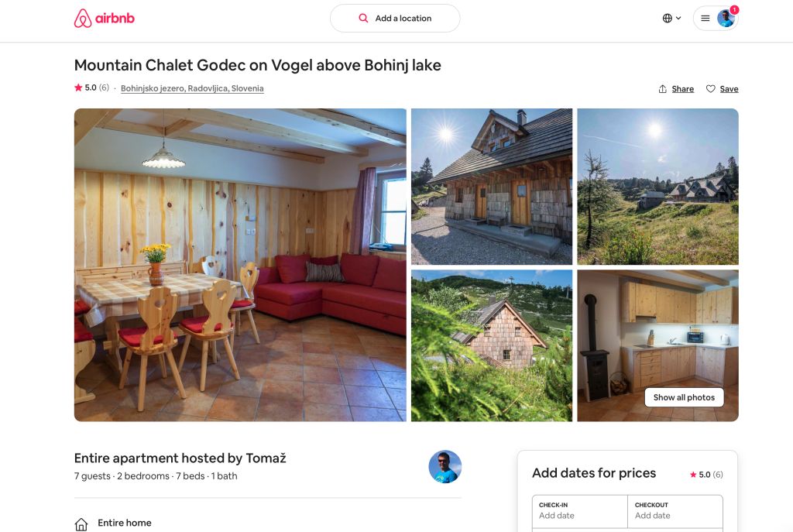Click the Share link
The width and height of the screenshot is (793, 532).
tap(682, 89)
